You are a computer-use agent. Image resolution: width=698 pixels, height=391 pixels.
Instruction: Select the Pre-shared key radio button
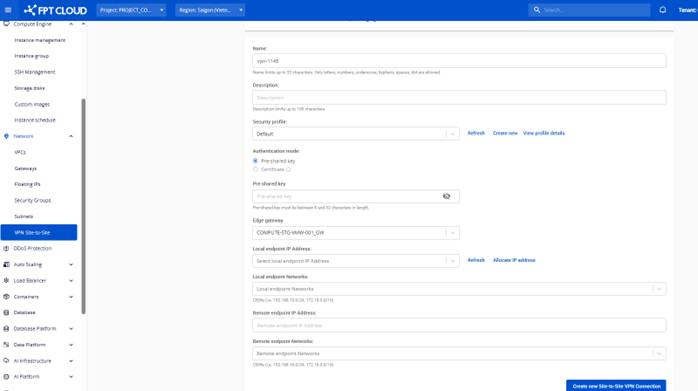pyautogui.click(x=255, y=161)
